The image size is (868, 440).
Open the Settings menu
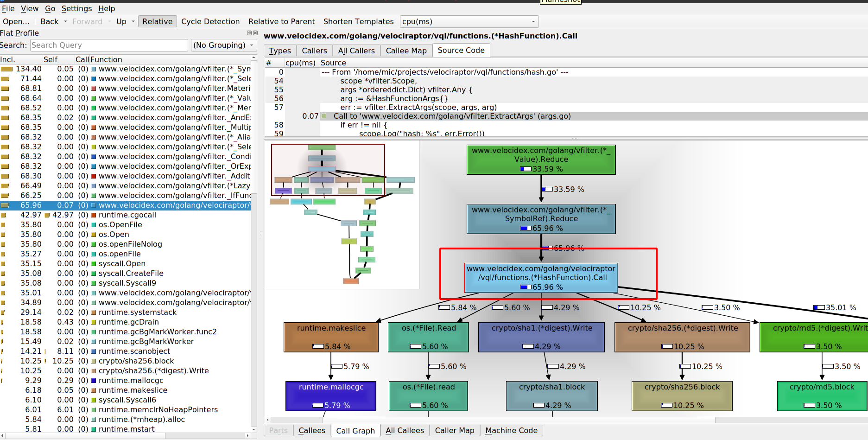pyautogui.click(x=76, y=8)
